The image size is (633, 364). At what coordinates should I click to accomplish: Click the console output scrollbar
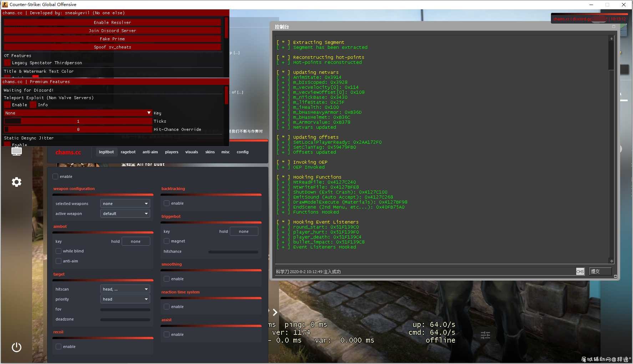tap(611, 150)
